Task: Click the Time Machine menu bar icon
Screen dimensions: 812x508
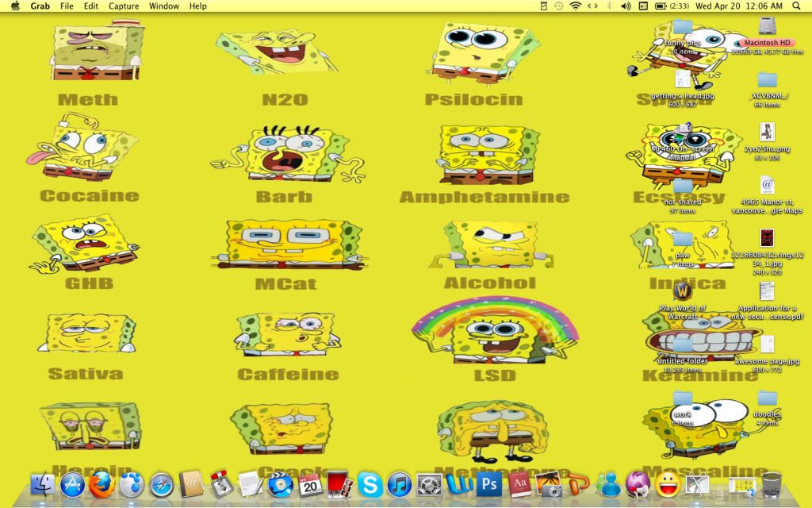Action: [x=558, y=6]
